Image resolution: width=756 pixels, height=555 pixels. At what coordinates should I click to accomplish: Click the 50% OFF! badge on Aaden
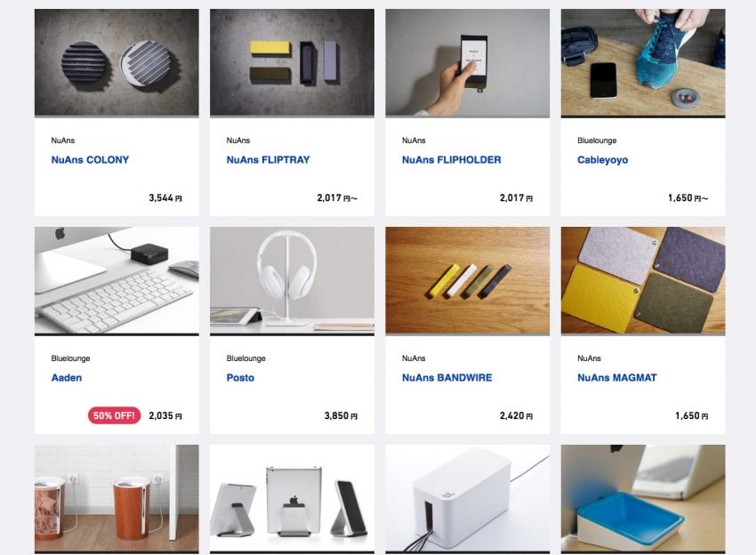coord(114,415)
